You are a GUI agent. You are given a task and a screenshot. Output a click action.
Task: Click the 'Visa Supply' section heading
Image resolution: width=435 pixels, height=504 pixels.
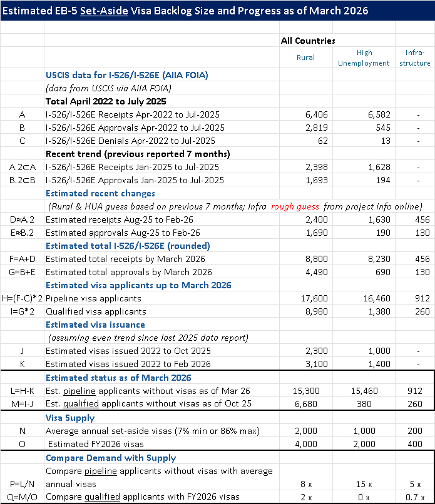(x=70, y=417)
